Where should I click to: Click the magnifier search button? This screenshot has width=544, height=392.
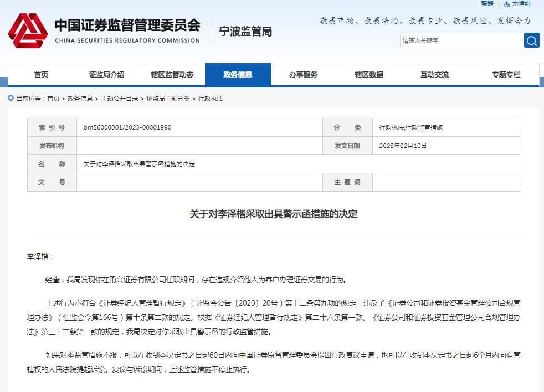(x=531, y=40)
